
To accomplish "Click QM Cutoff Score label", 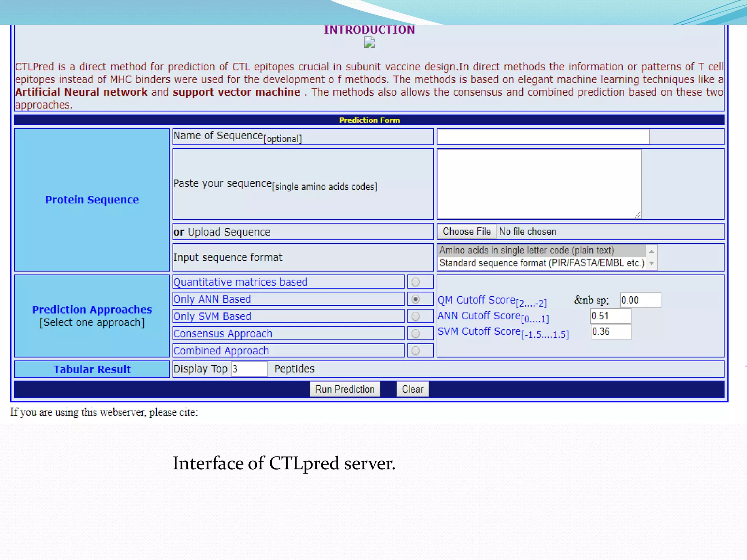I will (492, 301).
